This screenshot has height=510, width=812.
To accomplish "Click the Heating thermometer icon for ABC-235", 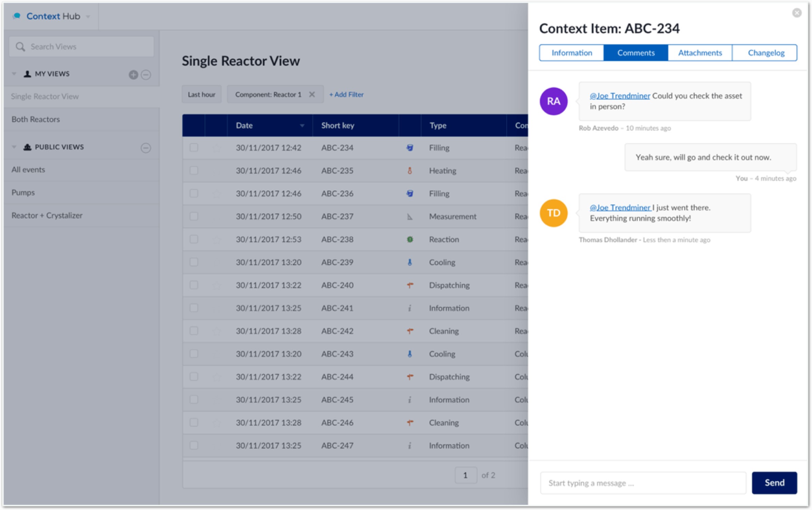I will click(410, 171).
